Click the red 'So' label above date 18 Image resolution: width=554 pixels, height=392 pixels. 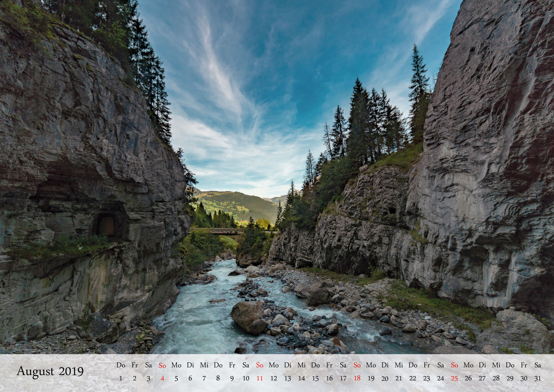coord(357,365)
